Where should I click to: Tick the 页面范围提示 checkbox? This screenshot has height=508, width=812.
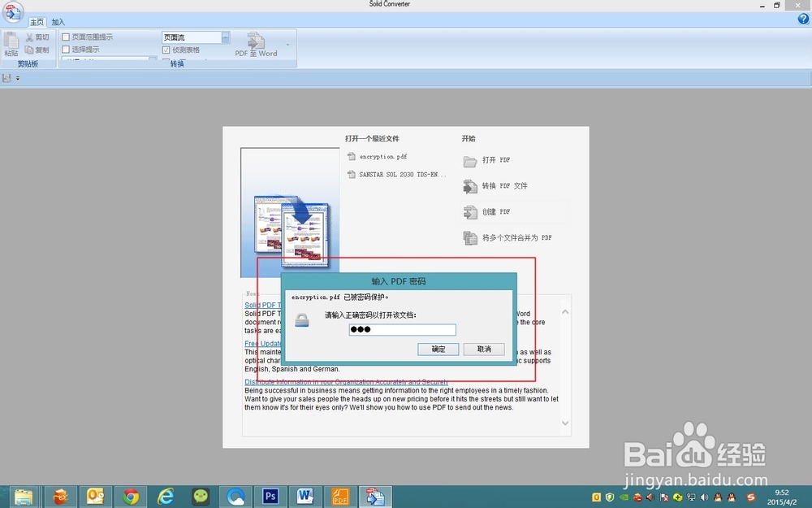(66, 37)
